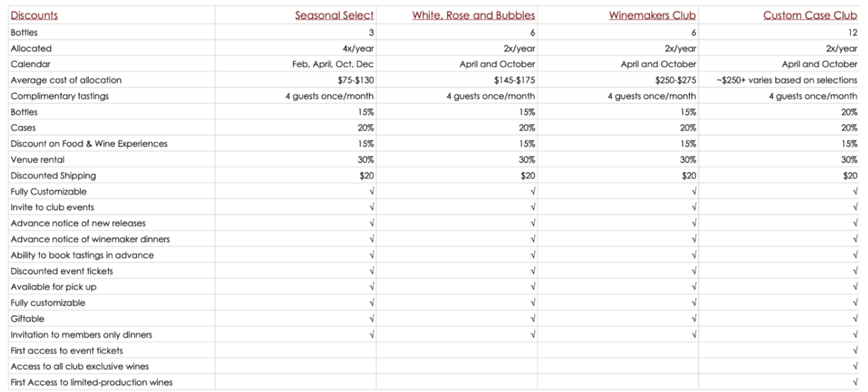
Task: Open the Custom Case Club link
Action: point(810,15)
